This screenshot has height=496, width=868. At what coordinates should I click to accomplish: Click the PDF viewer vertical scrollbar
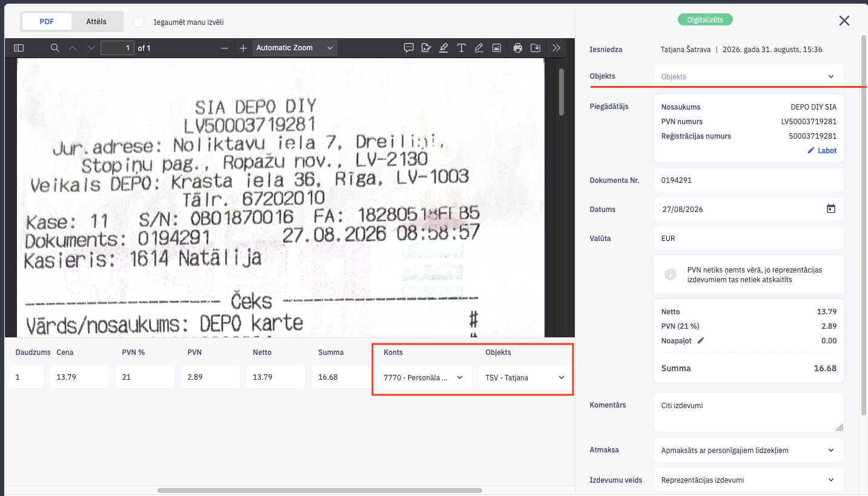coord(562,92)
